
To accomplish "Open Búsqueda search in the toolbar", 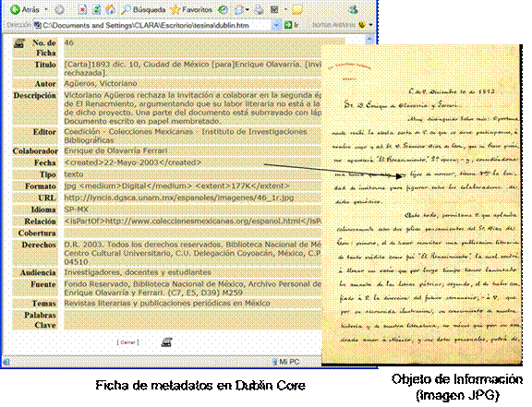I will pyautogui.click(x=143, y=10).
